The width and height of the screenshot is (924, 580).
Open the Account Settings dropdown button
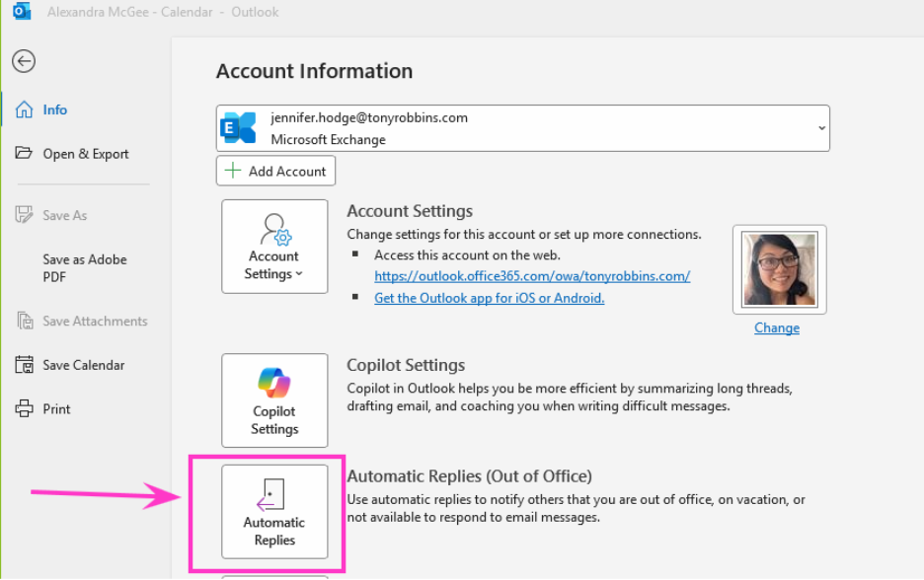coord(274,247)
